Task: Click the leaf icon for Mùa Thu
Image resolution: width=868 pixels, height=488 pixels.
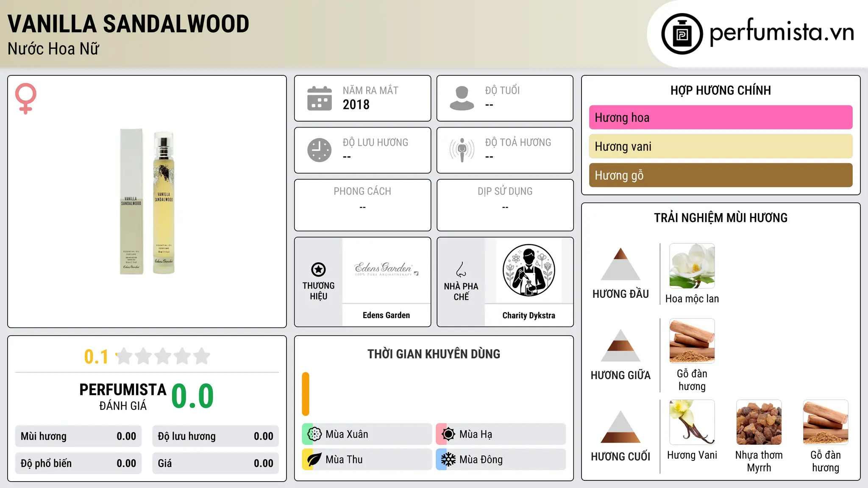Action: [x=314, y=460]
